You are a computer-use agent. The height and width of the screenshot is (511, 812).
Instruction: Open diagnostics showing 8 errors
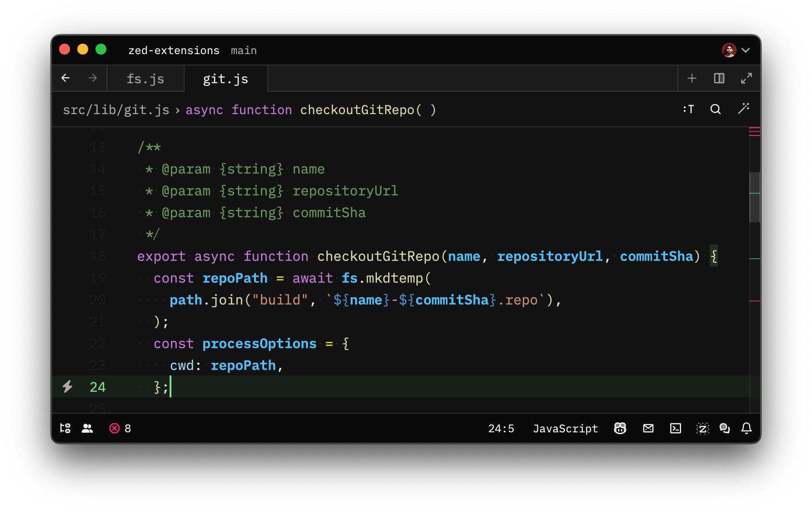point(120,428)
